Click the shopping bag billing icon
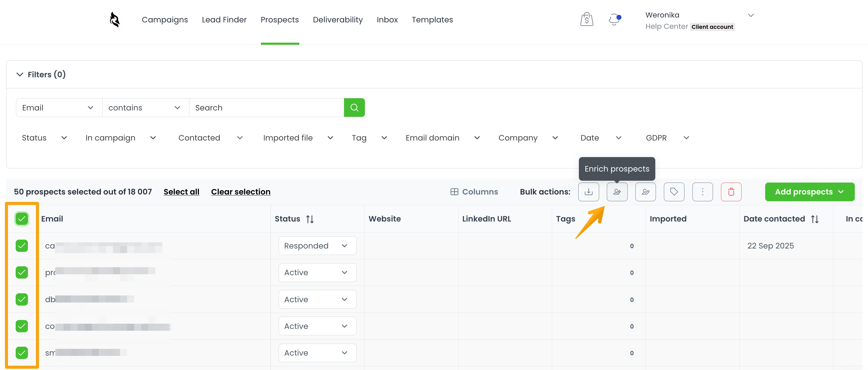 click(x=586, y=20)
